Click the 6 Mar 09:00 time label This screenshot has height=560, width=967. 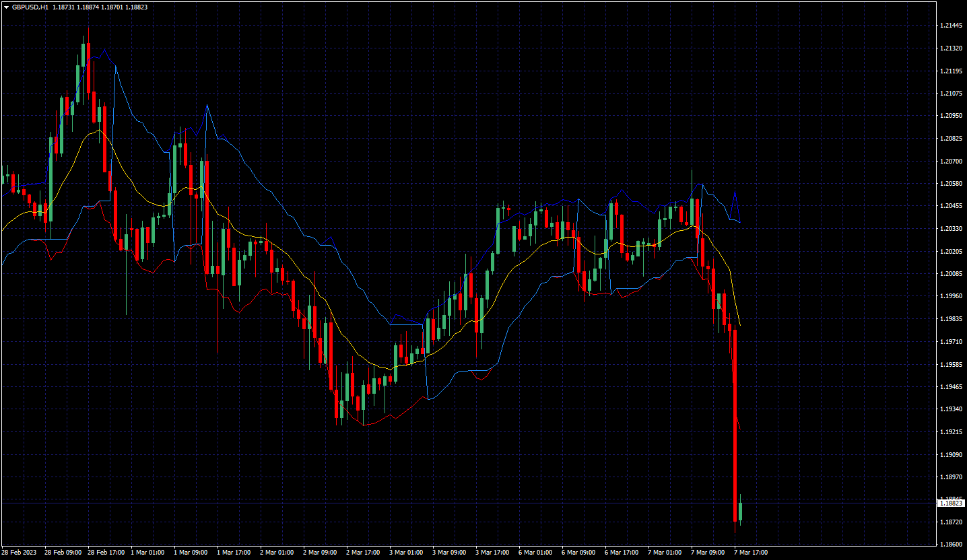pos(578,553)
